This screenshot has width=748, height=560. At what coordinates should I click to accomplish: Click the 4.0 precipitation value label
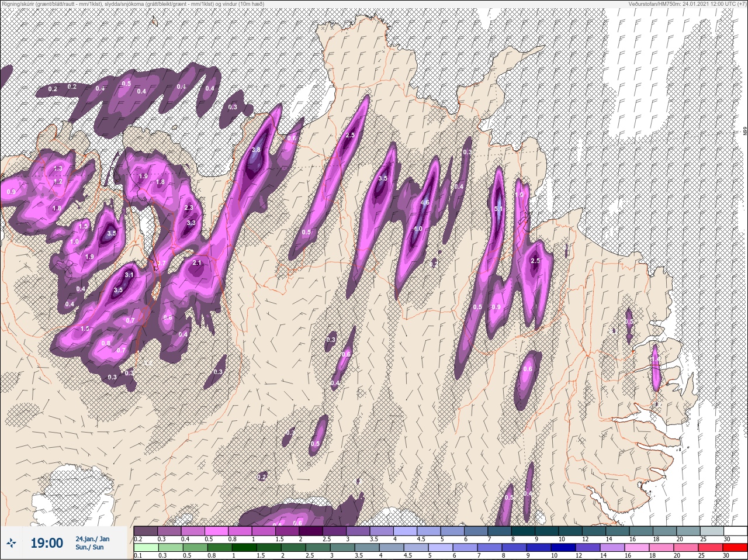(x=417, y=229)
